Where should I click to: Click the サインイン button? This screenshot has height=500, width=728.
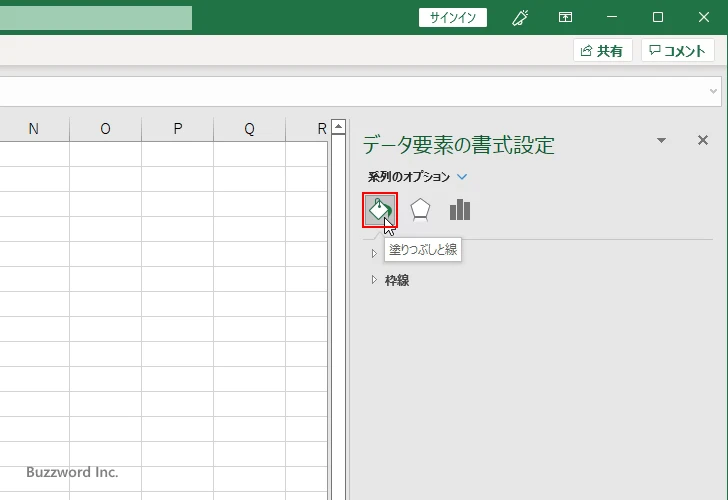click(454, 17)
